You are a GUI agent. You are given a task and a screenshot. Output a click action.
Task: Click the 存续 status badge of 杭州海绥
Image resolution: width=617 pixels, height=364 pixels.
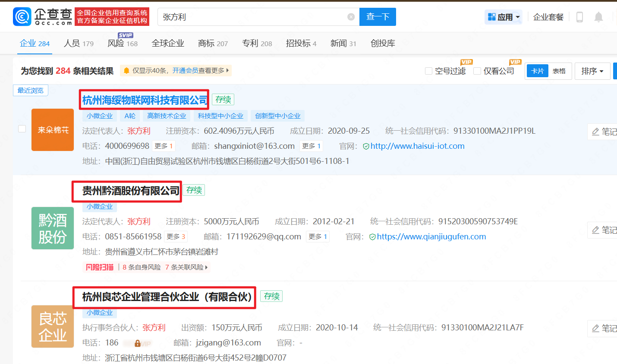click(223, 100)
